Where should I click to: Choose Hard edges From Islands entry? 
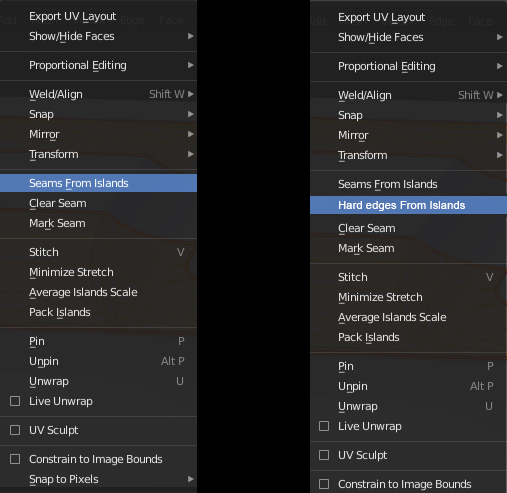[x=408, y=205]
